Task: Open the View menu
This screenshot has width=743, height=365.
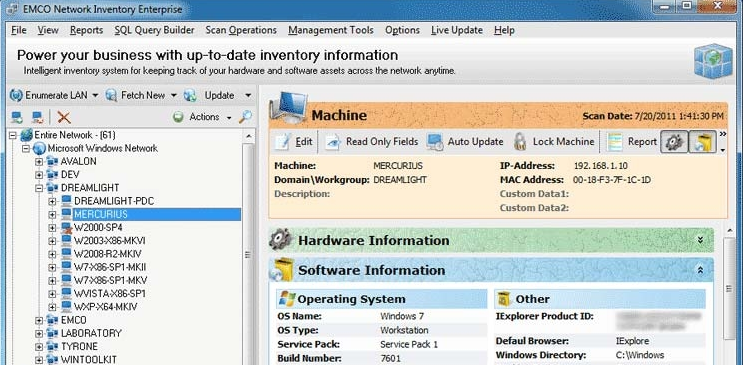Action: pyautogui.click(x=48, y=30)
